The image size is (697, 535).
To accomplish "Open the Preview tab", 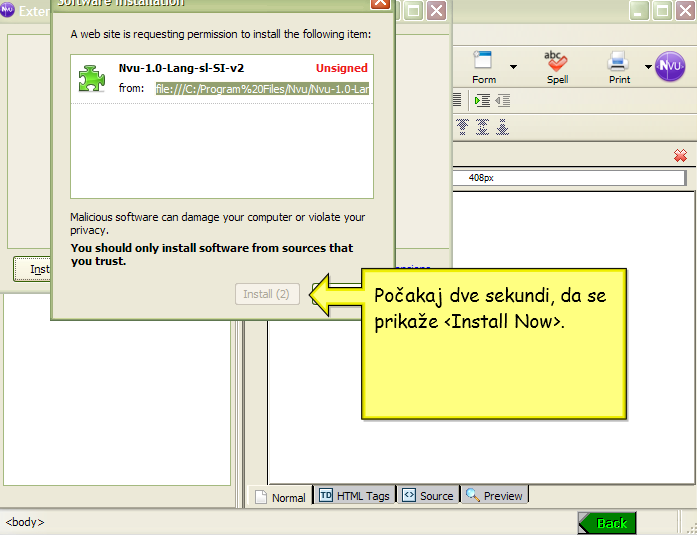I will click(494, 495).
